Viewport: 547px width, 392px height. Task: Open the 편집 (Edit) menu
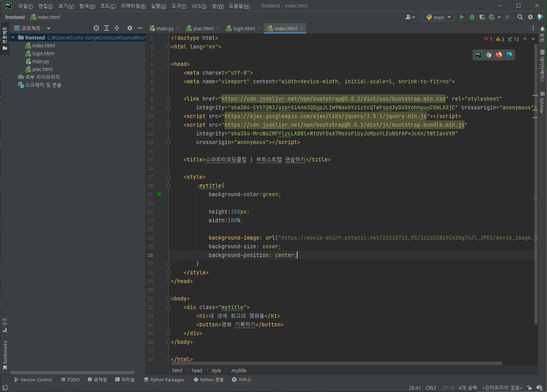45,6
